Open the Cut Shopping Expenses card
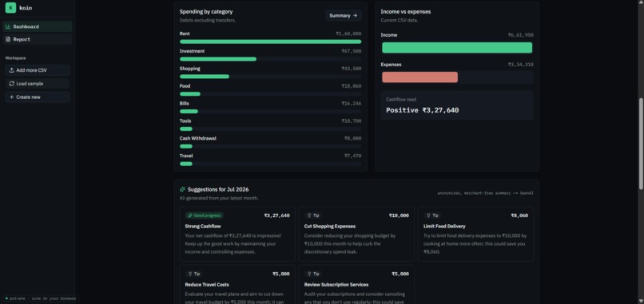Screen dimensions: 644x304 tap(356, 234)
